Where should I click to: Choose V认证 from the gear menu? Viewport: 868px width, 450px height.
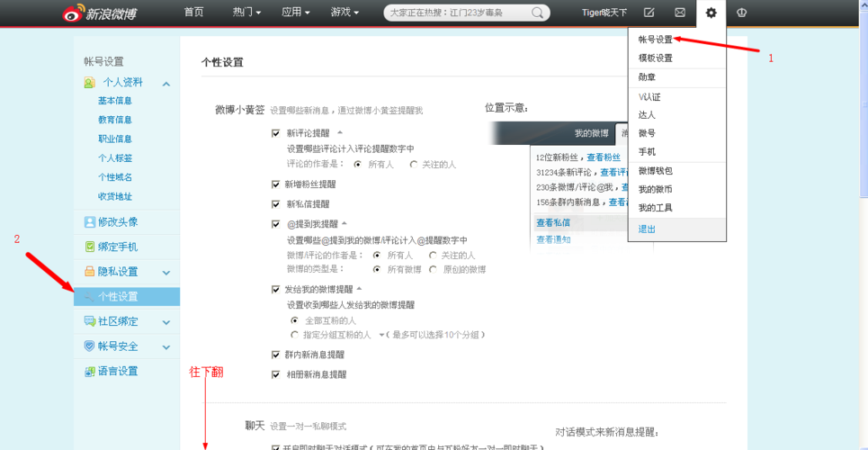pos(649,97)
